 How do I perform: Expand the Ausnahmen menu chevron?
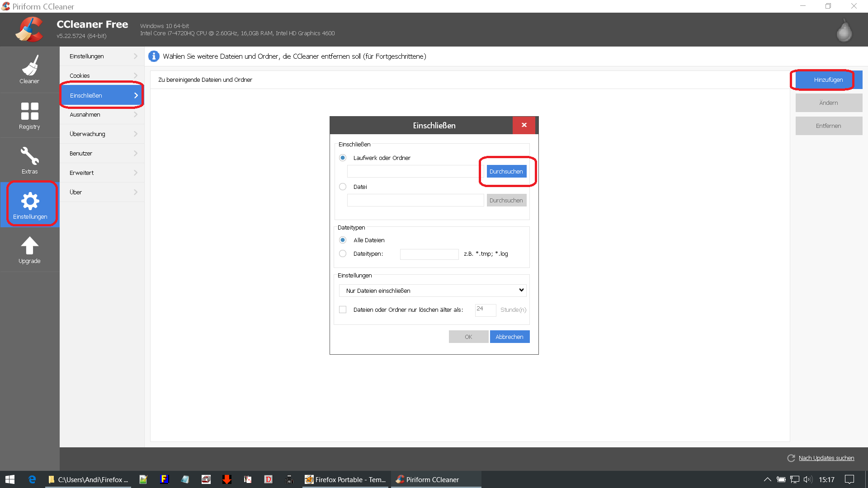pyautogui.click(x=136, y=115)
